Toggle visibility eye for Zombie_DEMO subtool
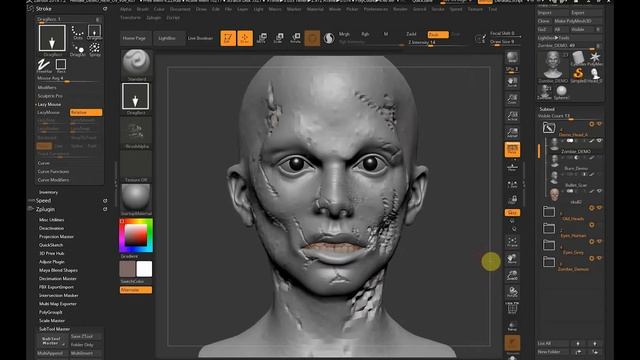Screen dimensions: 640x360 [599, 141]
